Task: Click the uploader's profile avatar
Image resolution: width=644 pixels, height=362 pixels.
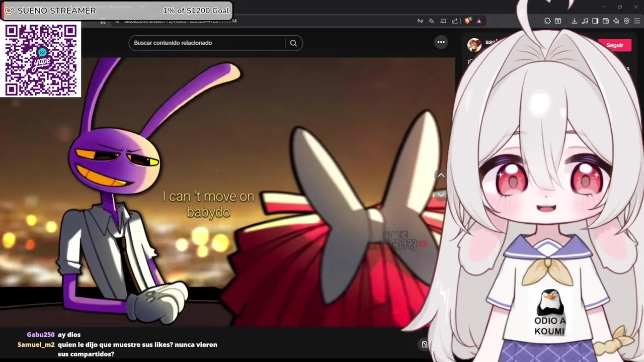Action: point(474,45)
